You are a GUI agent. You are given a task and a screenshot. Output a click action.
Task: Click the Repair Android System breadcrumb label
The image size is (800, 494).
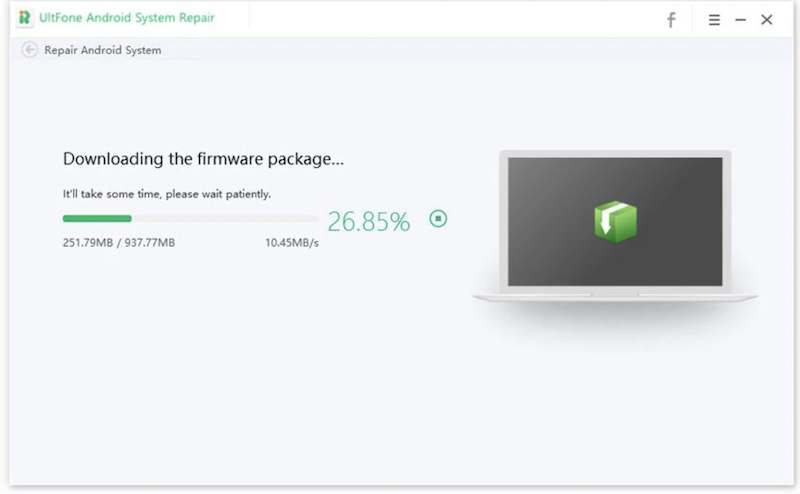coord(102,50)
